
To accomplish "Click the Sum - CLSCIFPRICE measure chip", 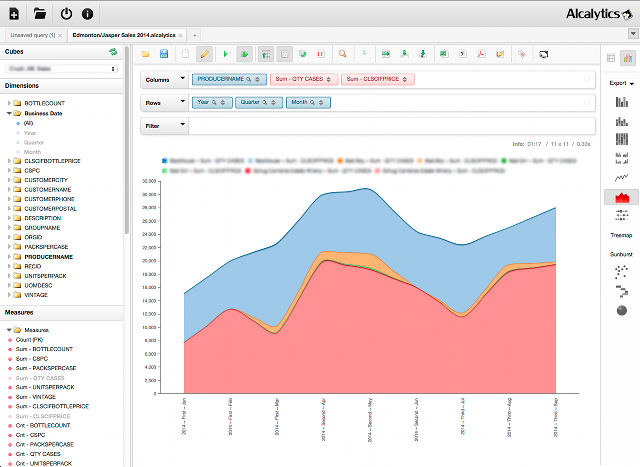I will (380, 79).
